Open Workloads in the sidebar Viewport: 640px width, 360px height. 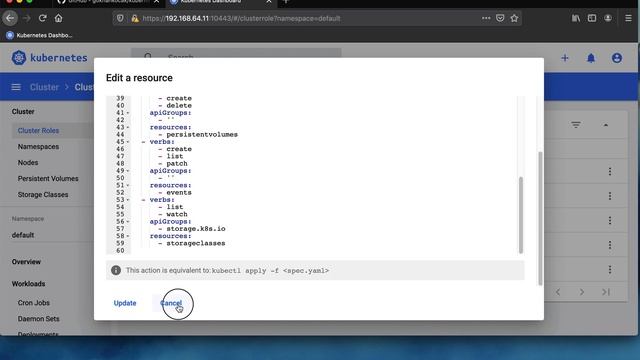tap(28, 284)
